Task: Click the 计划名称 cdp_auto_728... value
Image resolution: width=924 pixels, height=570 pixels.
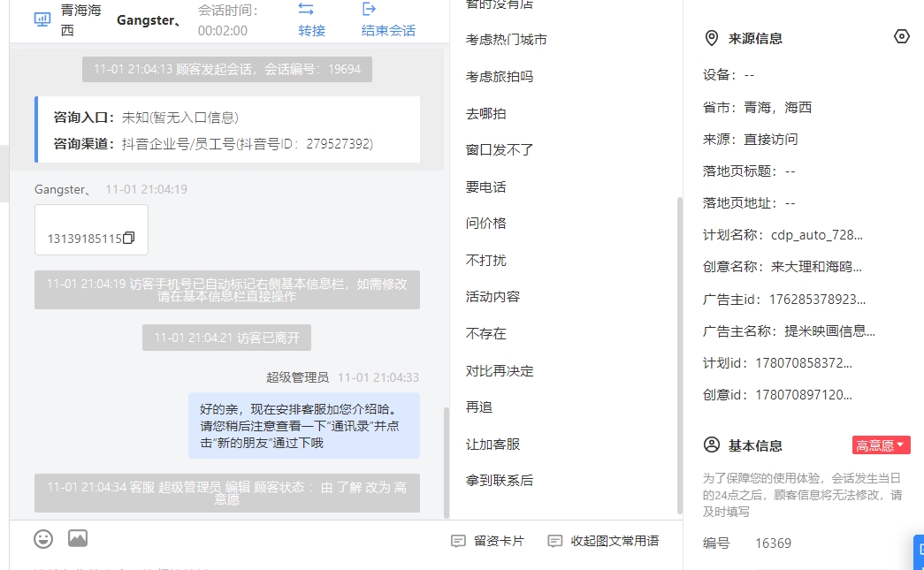Action: pyautogui.click(x=817, y=235)
